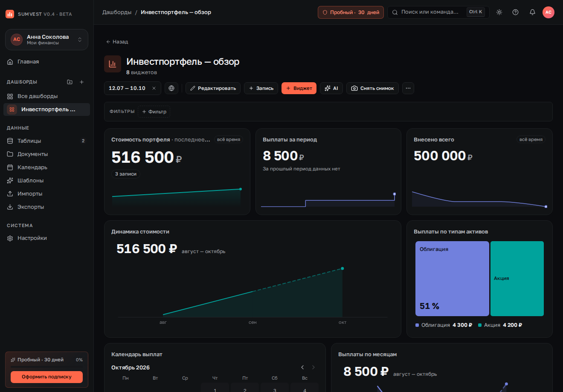563x392 pixels.
Task: Go to previous month in payout calendar
Action: [x=302, y=367]
